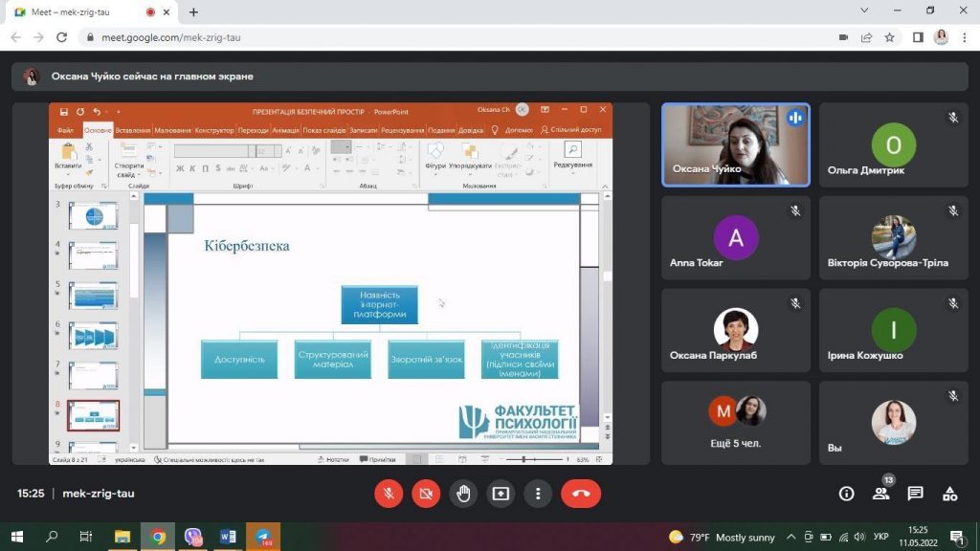Expand hidden system tray icons chevron
The image size is (980, 551).
(x=791, y=537)
